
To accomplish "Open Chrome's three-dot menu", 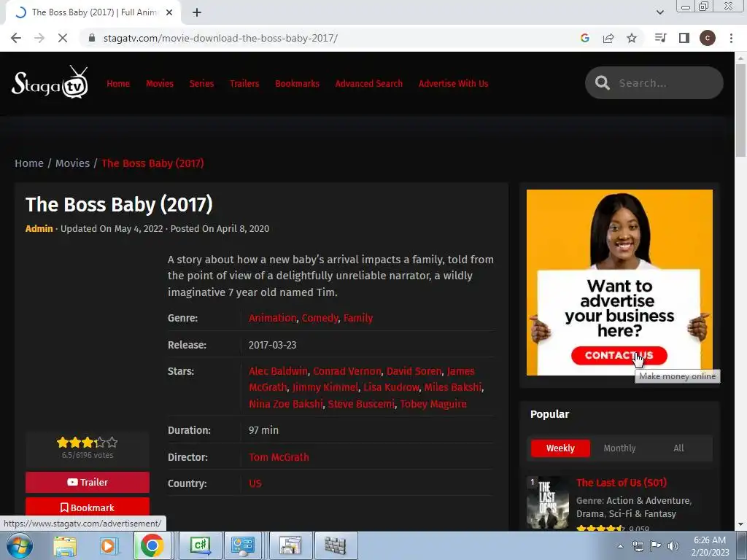I will [x=731, y=38].
